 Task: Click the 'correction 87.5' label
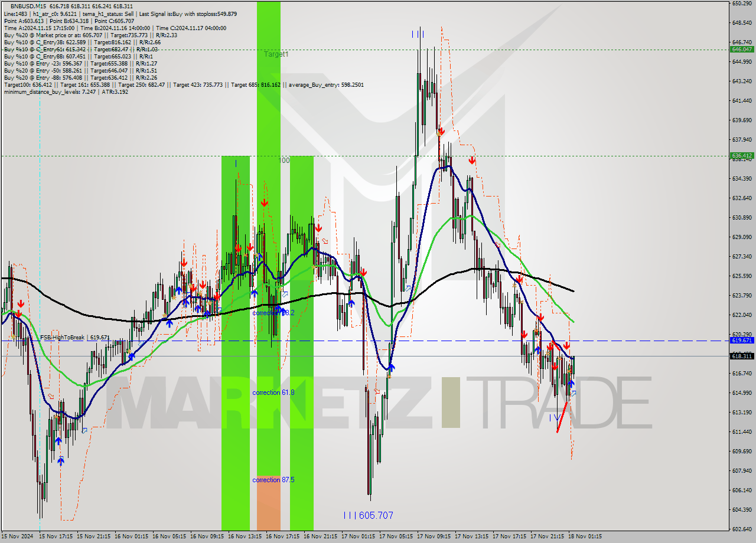point(273,480)
